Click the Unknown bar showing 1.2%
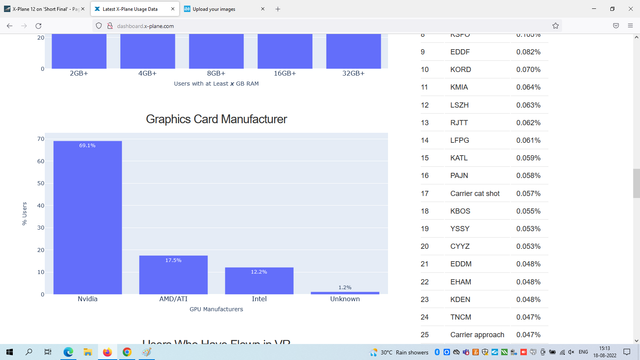Image resolution: width=640 pixels, height=360 pixels. pos(345,293)
